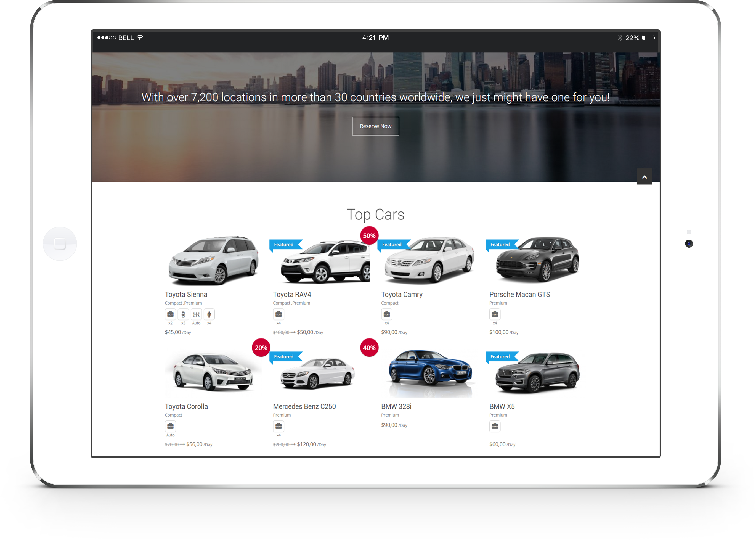Click the Compact label under Toyota Camry
Screen dimensions: 756x540
pyautogui.click(x=390, y=303)
